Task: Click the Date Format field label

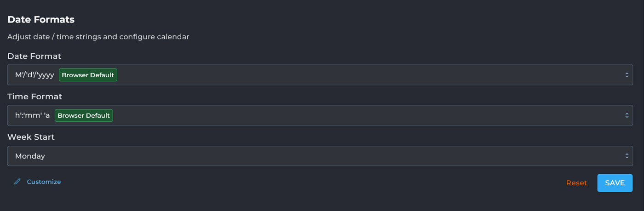Action: point(34,56)
